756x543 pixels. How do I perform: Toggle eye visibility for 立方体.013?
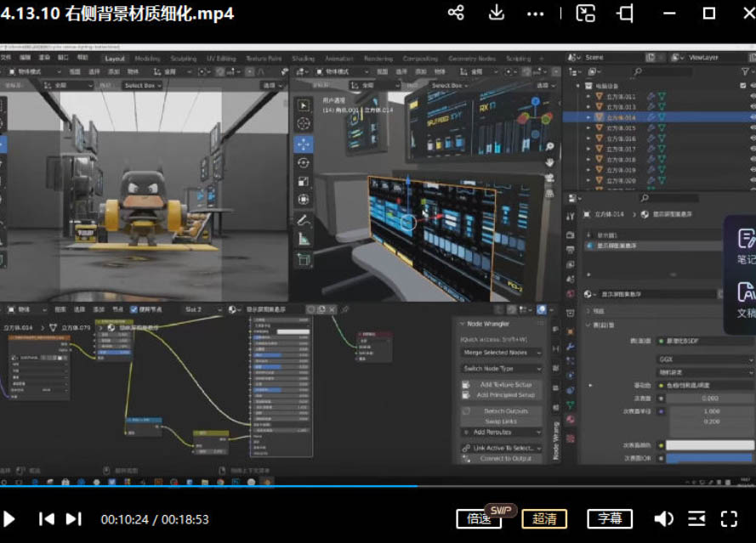[x=753, y=107]
